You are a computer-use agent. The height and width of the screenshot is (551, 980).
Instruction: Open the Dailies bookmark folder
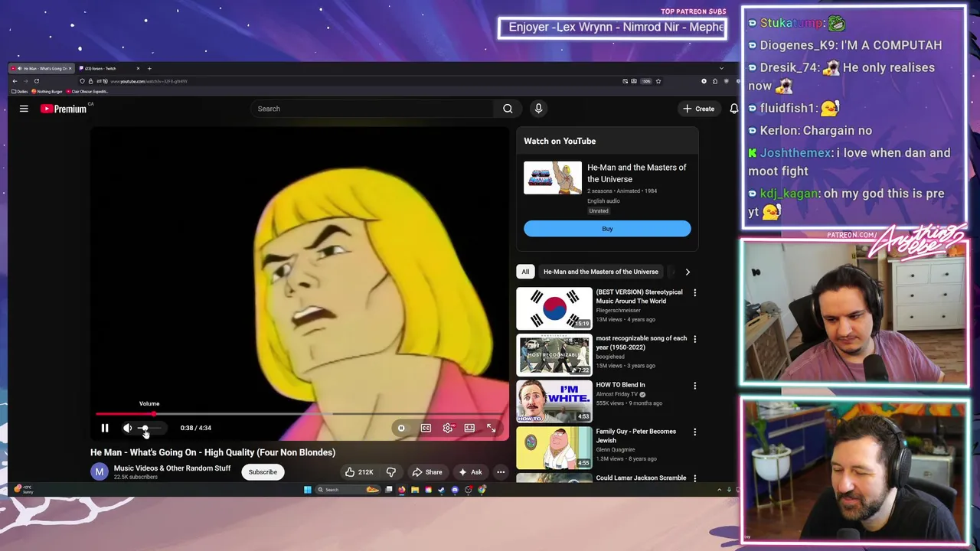click(19, 91)
